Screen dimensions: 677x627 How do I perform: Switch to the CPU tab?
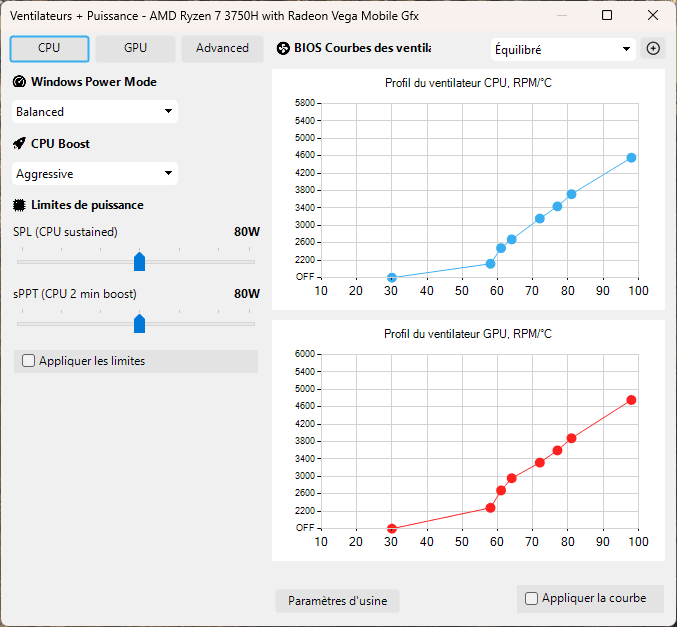(x=49, y=48)
